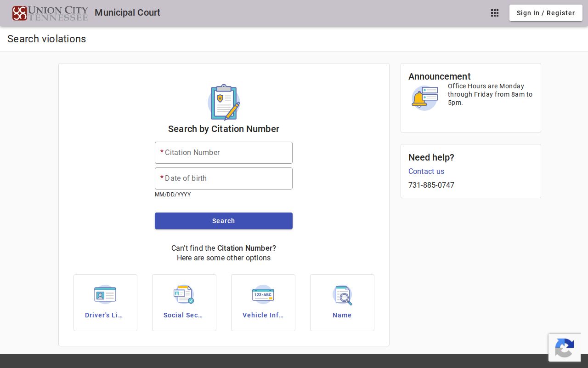Open the apps grid icon

pos(495,13)
